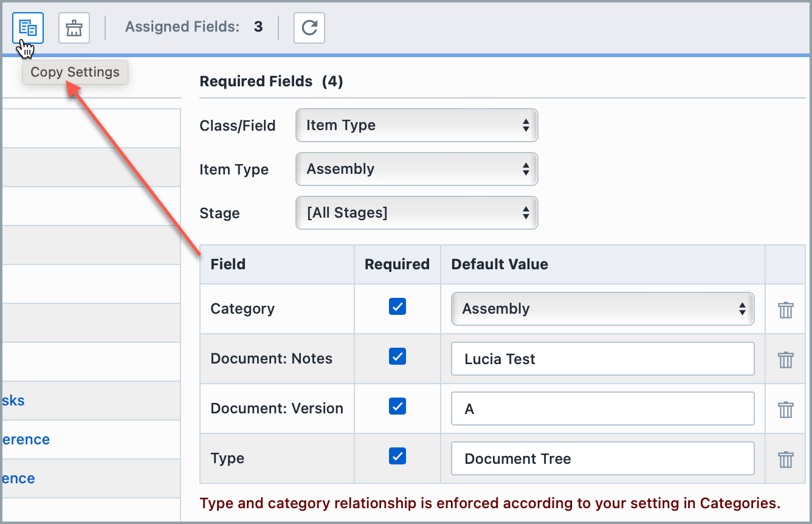Click the trash icon beside the Type row

tap(785, 459)
